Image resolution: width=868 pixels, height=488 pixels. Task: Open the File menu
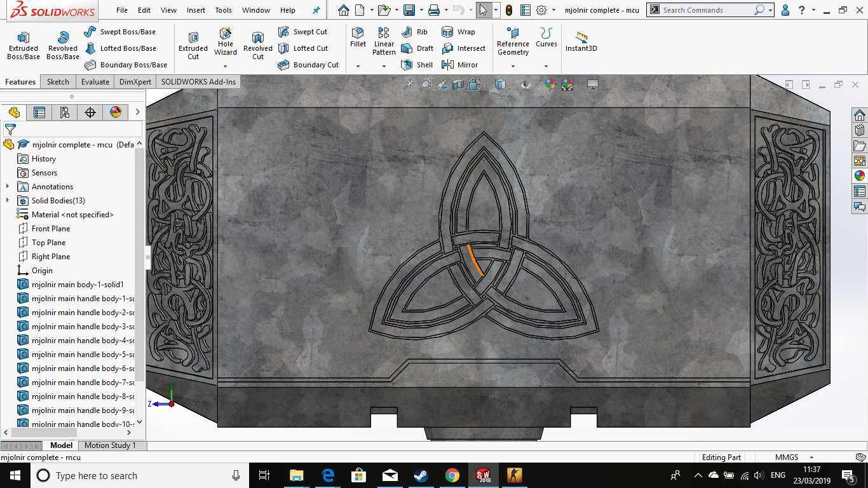tap(122, 10)
